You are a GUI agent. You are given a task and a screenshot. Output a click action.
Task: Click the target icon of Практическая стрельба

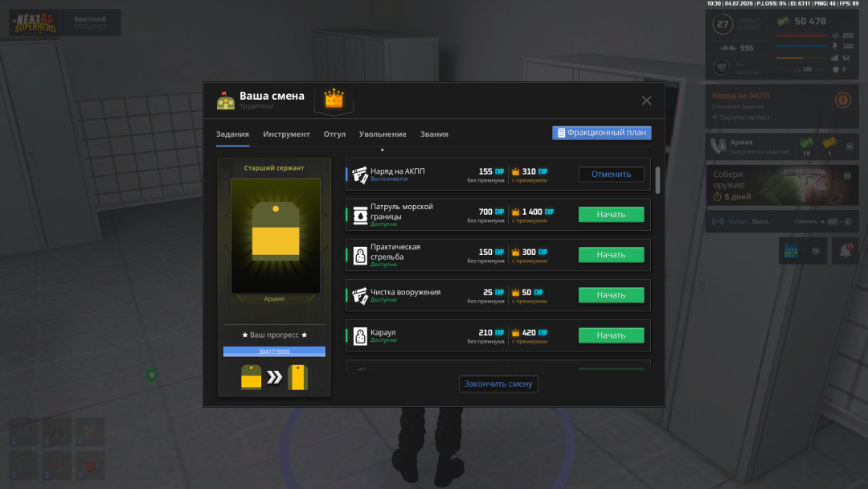pyautogui.click(x=360, y=255)
